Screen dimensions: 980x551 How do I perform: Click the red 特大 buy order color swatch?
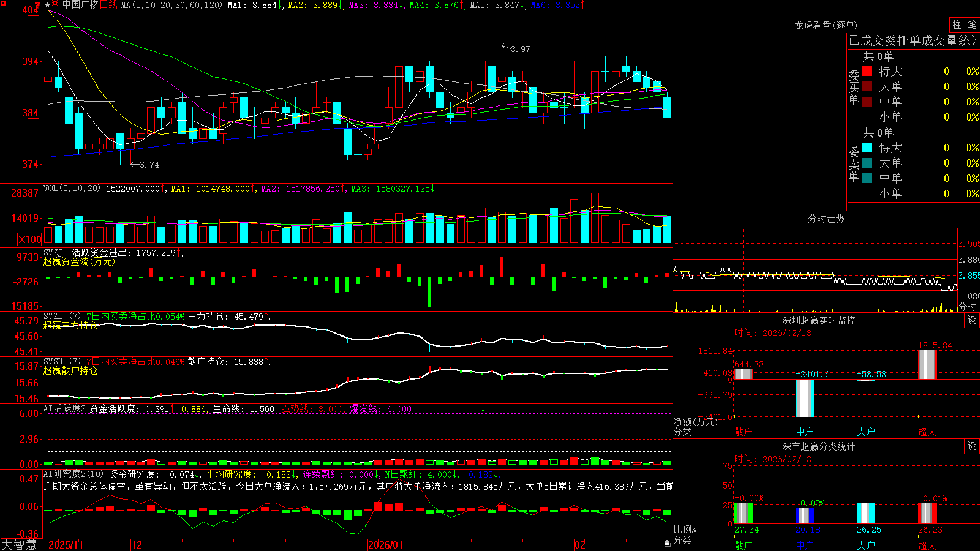[x=867, y=71]
